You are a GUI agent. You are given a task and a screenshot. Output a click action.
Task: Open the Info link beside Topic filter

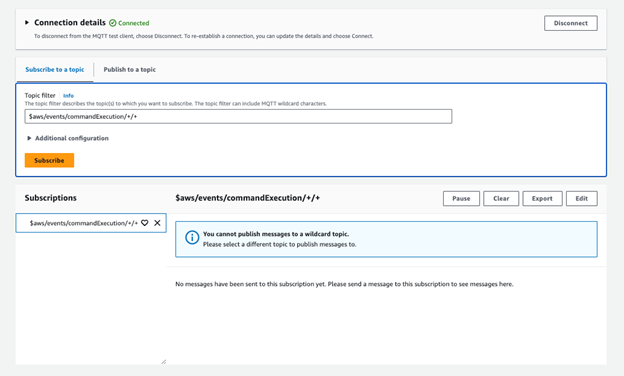pyautogui.click(x=68, y=96)
